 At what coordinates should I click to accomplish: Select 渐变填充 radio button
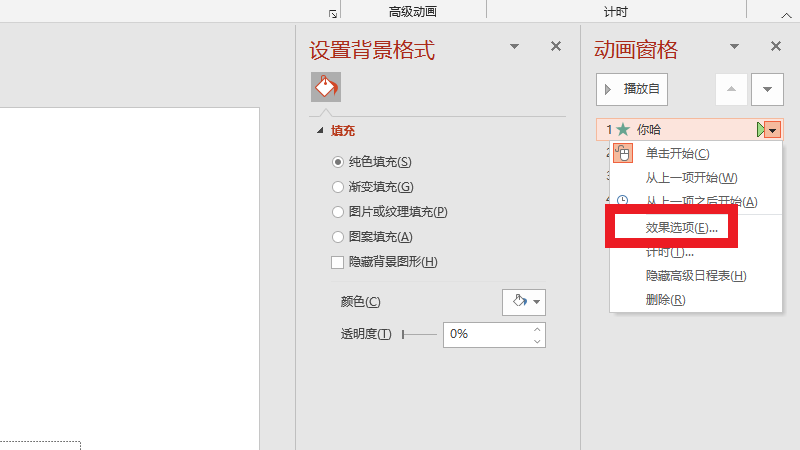(337, 186)
